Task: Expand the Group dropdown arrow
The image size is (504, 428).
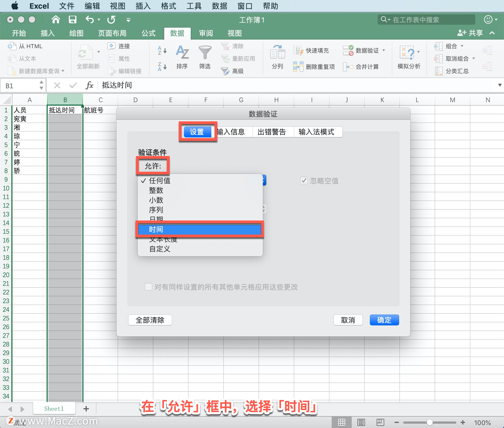Action: coord(462,46)
